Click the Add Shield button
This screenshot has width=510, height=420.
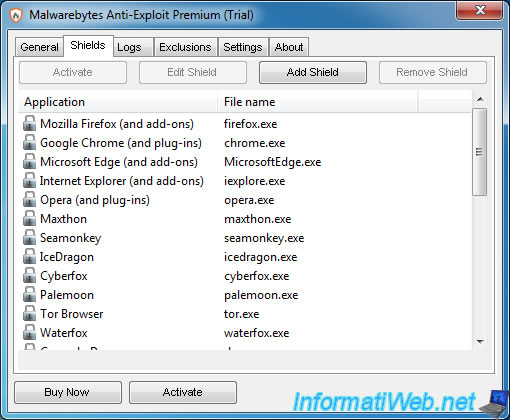click(x=313, y=72)
